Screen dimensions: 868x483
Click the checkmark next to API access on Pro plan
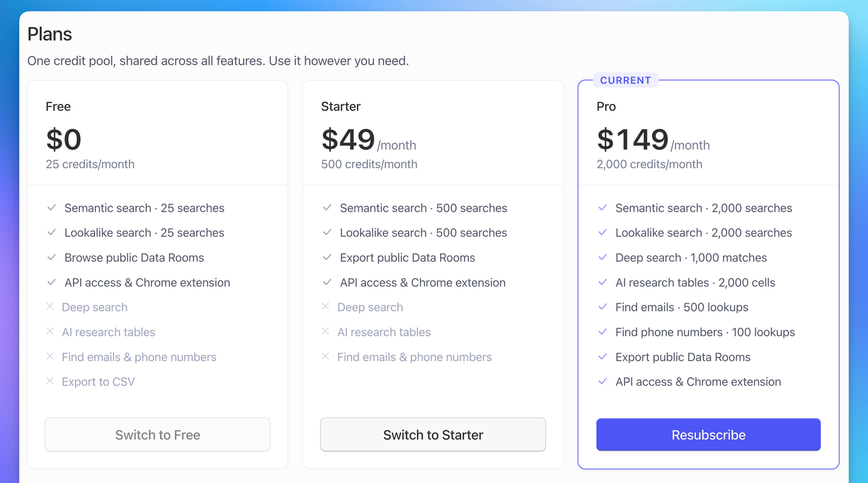(603, 381)
